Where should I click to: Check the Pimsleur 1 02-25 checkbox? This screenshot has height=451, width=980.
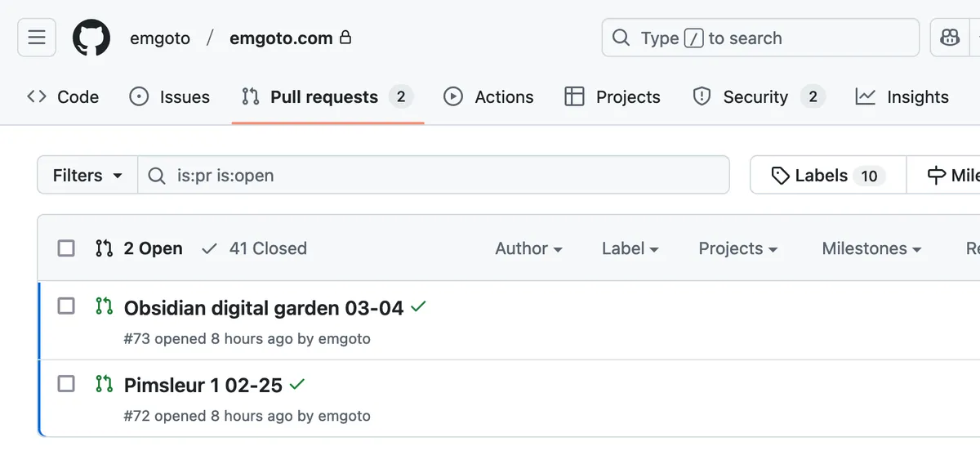(x=66, y=383)
